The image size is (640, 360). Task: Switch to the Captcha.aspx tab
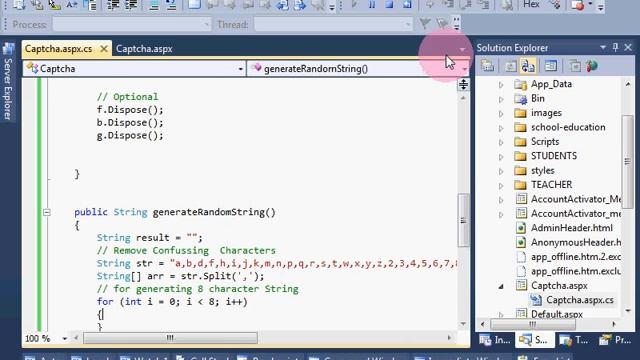click(144, 49)
